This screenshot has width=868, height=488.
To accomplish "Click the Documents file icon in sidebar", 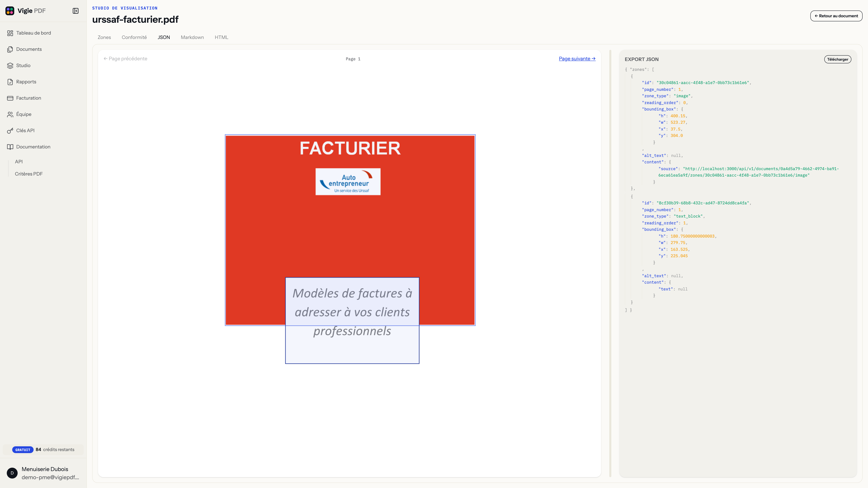I will (x=10, y=49).
